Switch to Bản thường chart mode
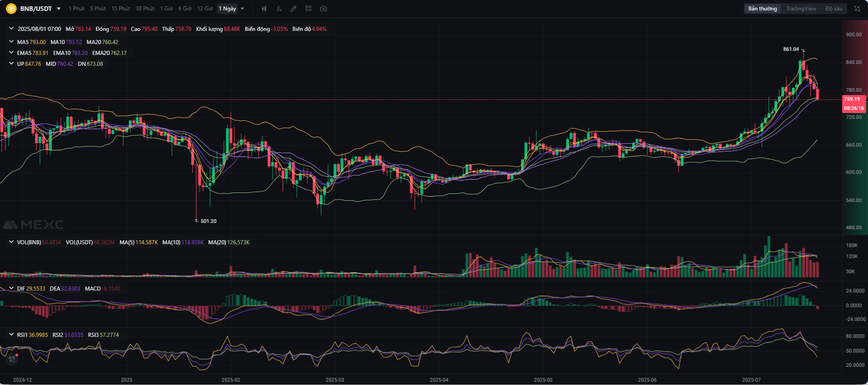868x385 pixels. [x=763, y=9]
